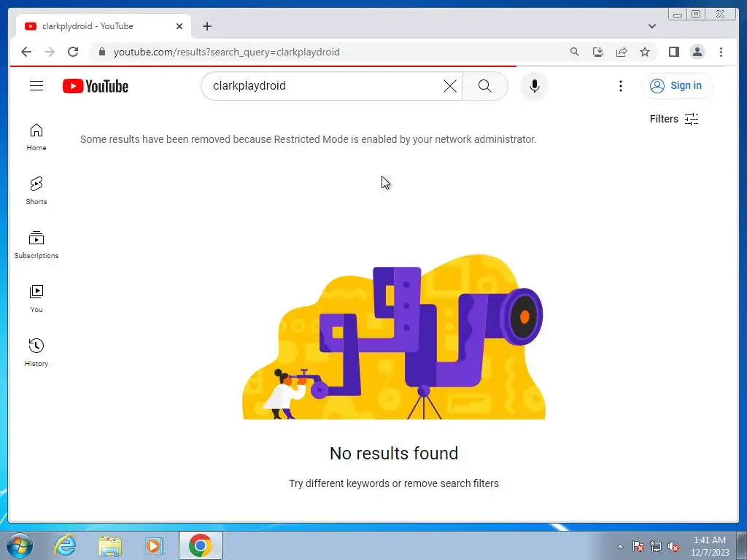Click the Chrome taskbar button

point(201,545)
